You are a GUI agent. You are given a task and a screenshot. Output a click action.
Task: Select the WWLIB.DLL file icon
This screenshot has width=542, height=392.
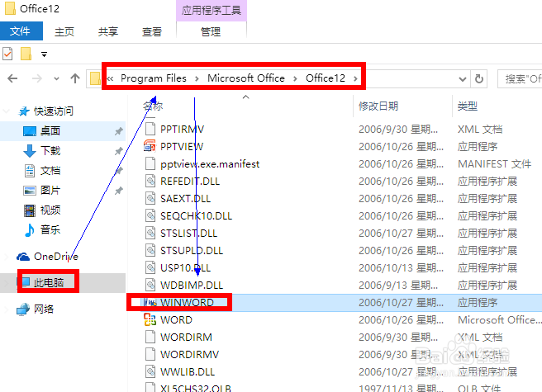(x=150, y=371)
